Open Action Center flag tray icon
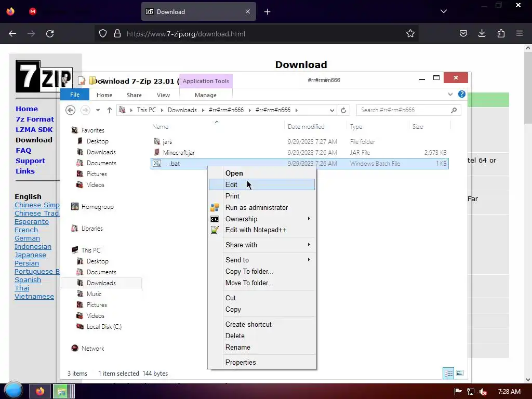Viewport: 532px width, 399px height. tap(458, 392)
